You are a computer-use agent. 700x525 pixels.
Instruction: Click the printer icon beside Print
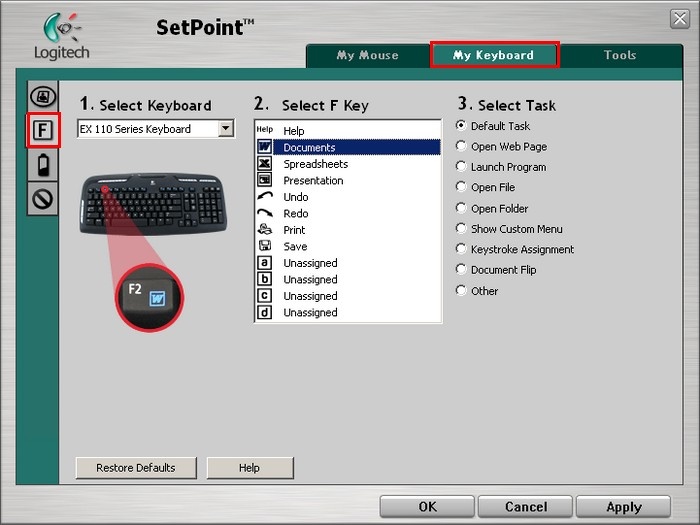pos(265,229)
